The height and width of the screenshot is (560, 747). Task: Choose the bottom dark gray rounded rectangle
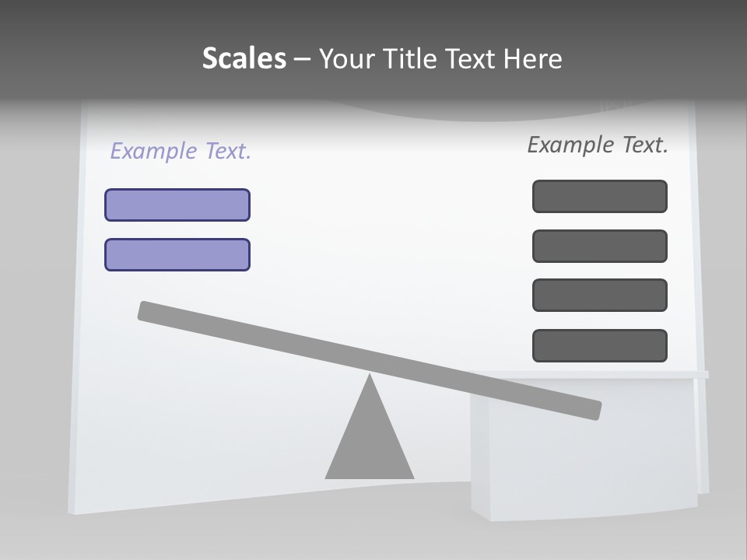600,345
